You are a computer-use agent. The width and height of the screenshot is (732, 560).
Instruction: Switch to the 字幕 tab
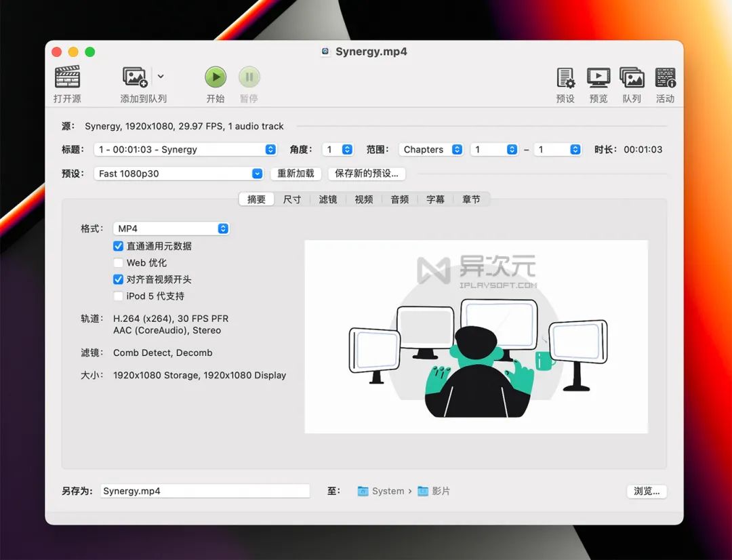(x=435, y=199)
